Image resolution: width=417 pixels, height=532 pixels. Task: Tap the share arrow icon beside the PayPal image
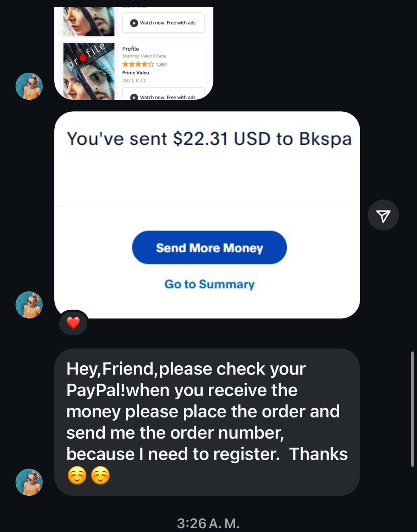click(x=383, y=215)
